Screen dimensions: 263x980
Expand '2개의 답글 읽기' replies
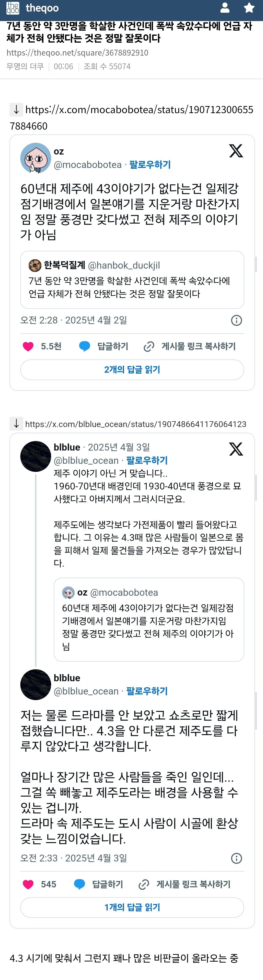click(x=132, y=370)
